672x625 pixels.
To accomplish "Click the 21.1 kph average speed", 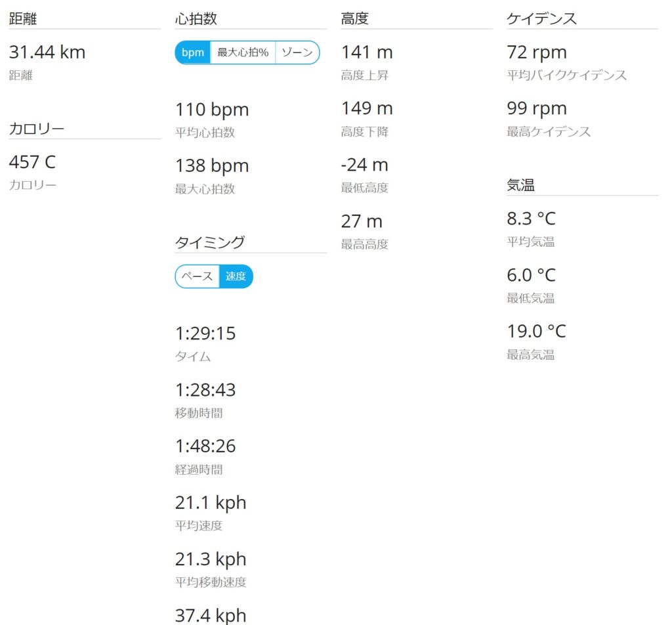I will (x=211, y=504).
